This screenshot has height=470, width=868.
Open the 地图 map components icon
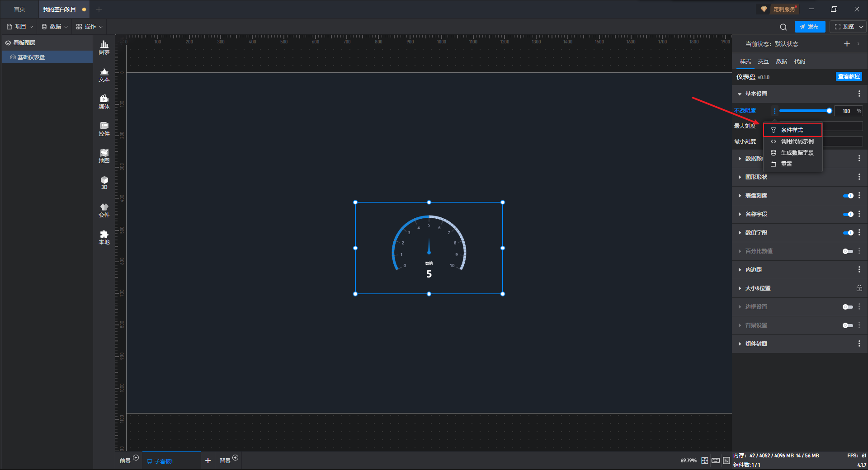(104, 156)
